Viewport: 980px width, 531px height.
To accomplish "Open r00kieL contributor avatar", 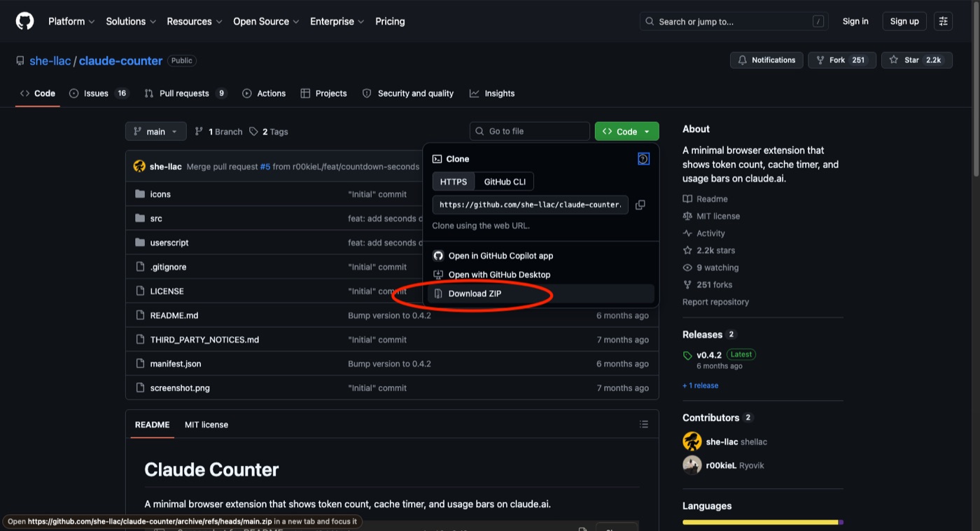I will click(x=692, y=465).
